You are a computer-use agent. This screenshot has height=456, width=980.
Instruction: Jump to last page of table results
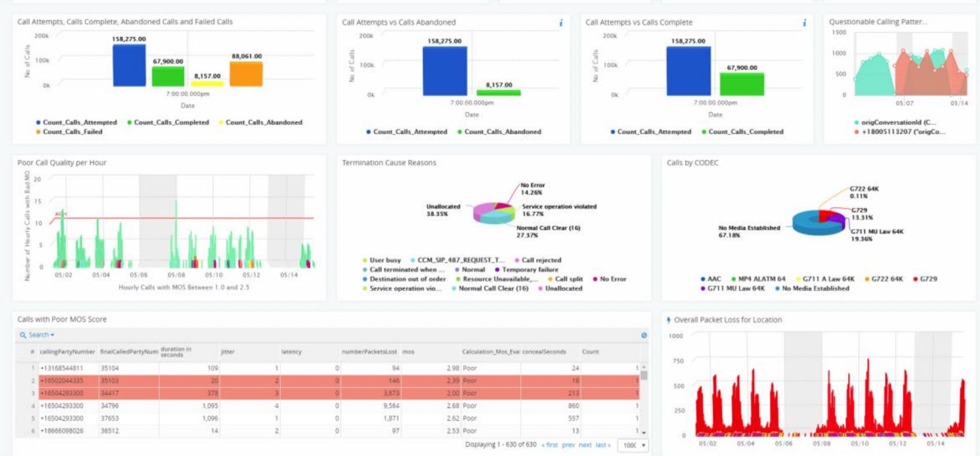point(603,445)
